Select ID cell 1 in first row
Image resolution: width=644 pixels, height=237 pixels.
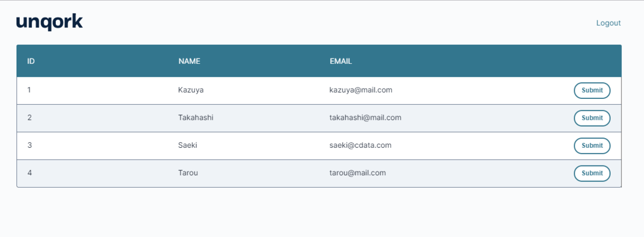pyautogui.click(x=29, y=90)
